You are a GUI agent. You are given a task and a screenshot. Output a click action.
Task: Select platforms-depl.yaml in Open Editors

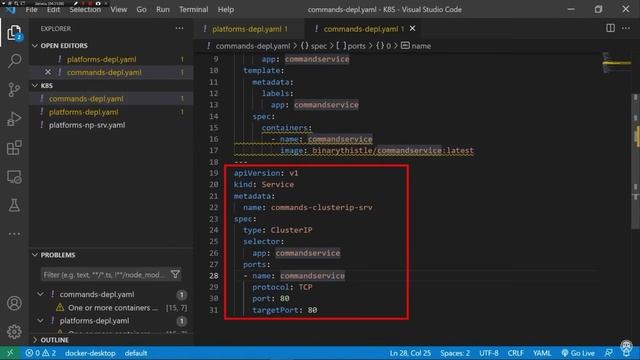coord(111,59)
